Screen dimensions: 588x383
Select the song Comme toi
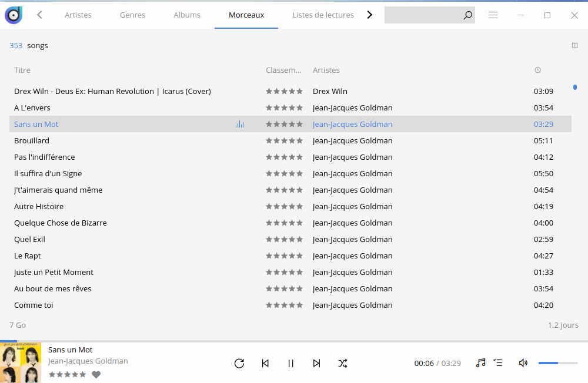click(34, 305)
